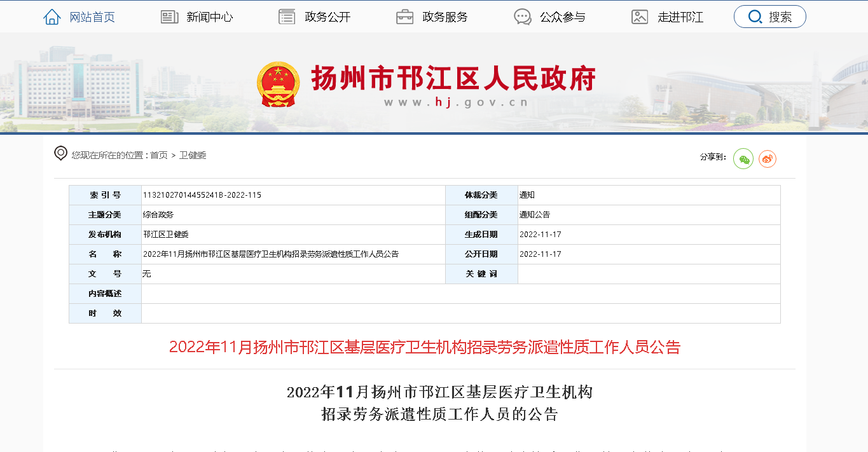Click the 搜索 search button
Screen dimensions: 868x452
click(769, 17)
